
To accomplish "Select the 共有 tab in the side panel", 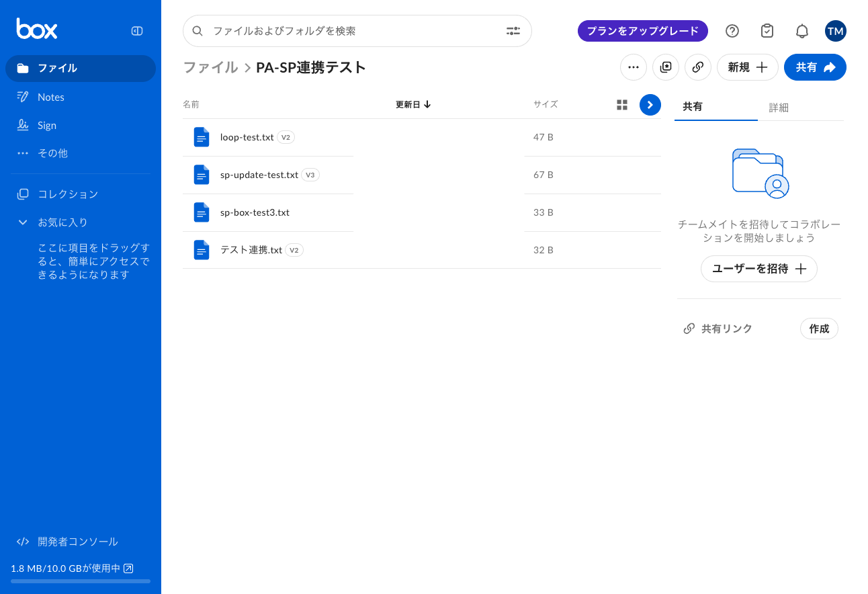I will 716,107.
